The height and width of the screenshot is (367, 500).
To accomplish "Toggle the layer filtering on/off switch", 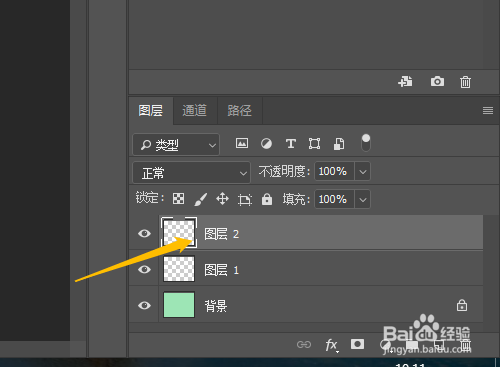I will pos(366,143).
